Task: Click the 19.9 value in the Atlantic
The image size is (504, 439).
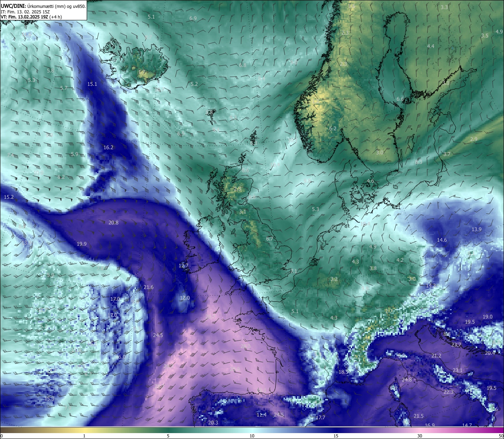Action: (x=82, y=244)
